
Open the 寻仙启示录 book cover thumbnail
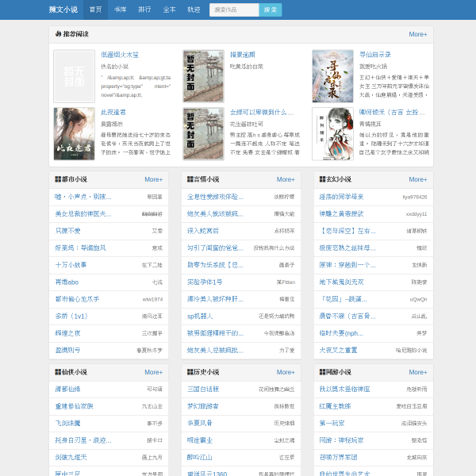click(x=332, y=76)
